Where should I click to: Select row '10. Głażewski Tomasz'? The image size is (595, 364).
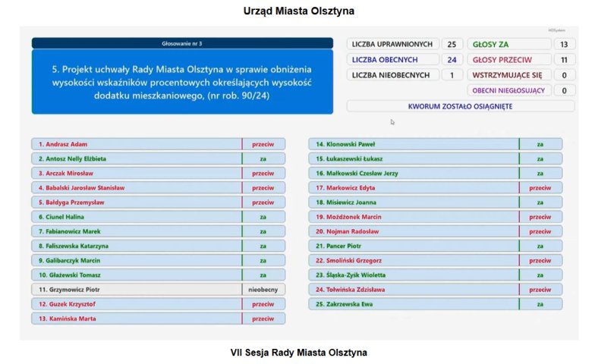click(x=158, y=275)
